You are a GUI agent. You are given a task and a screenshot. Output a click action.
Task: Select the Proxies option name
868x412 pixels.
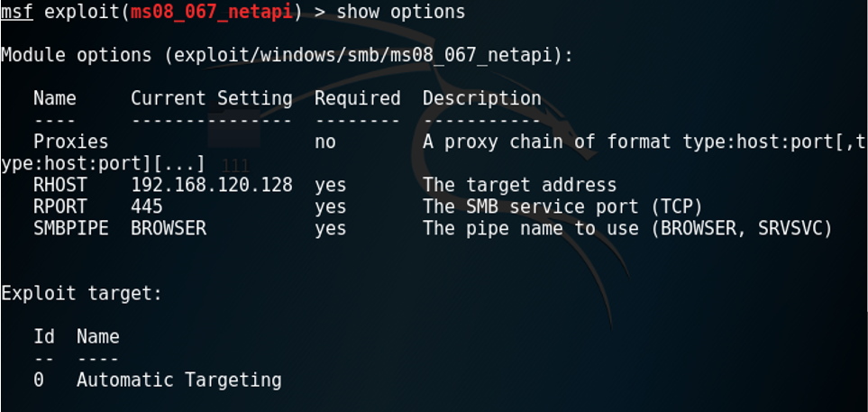(70, 142)
